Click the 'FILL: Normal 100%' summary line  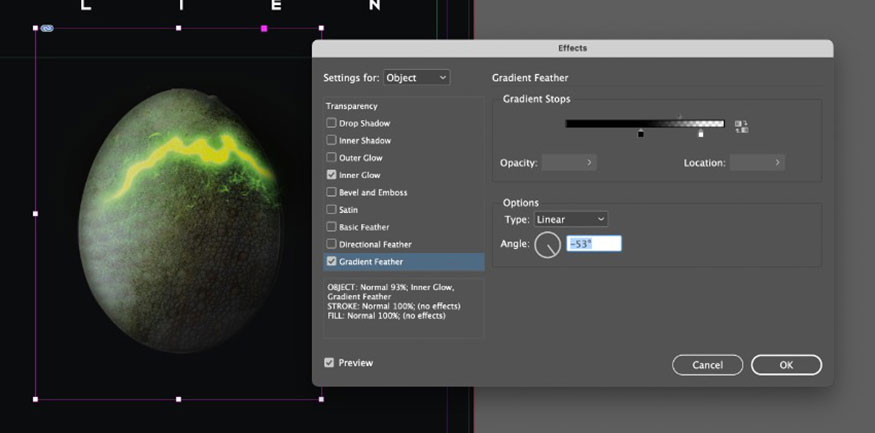[386, 316]
